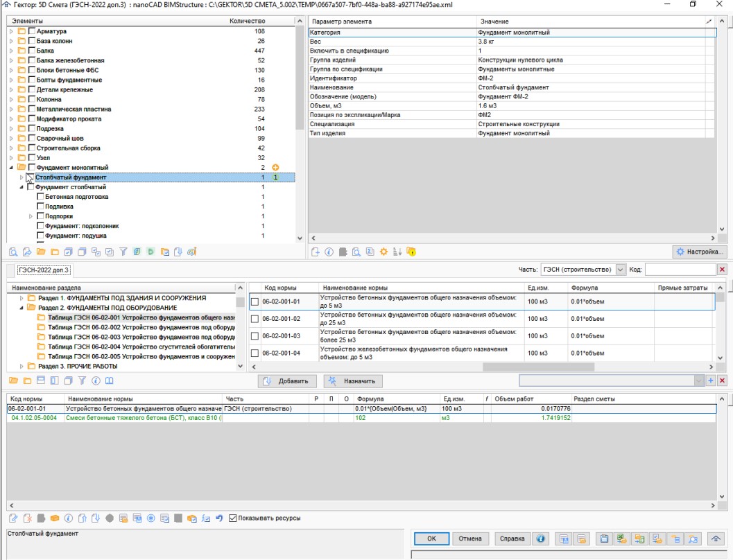The image size is (733, 560).
Task: Check the box for norm 06-02-001-02
Action: 255,319
